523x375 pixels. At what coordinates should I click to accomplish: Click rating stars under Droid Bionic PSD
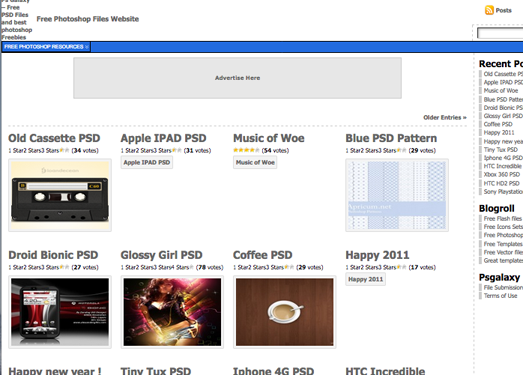click(x=64, y=267)
